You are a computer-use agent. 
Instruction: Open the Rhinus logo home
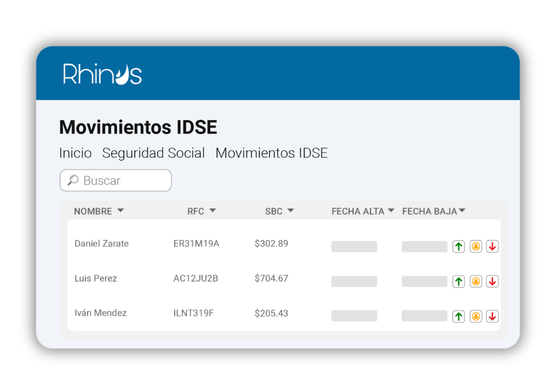102,74
